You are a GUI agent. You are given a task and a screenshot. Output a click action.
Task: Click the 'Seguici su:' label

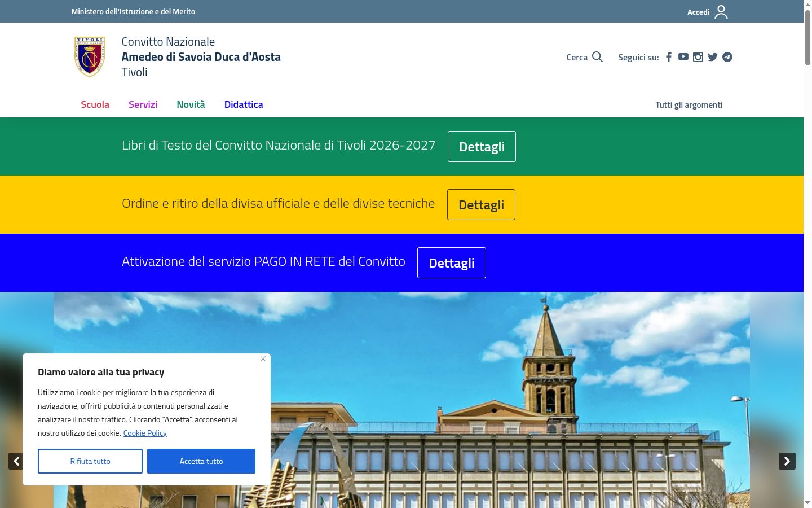pos(638,58)
